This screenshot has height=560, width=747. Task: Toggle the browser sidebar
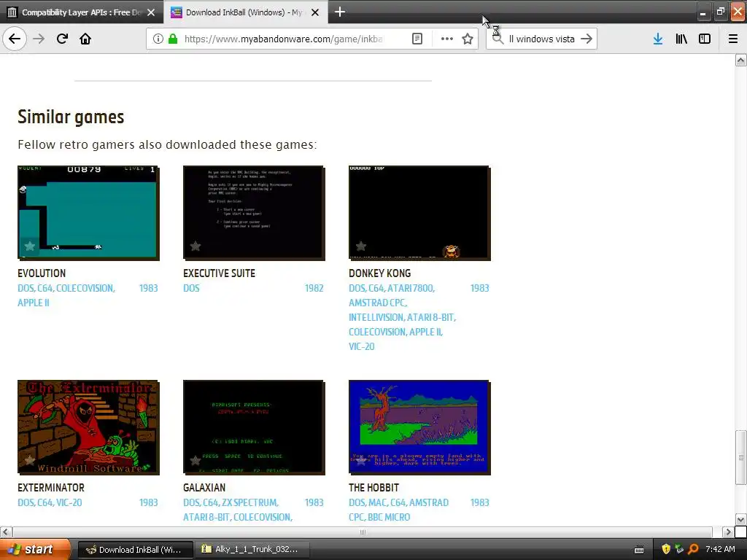[705, 39]
